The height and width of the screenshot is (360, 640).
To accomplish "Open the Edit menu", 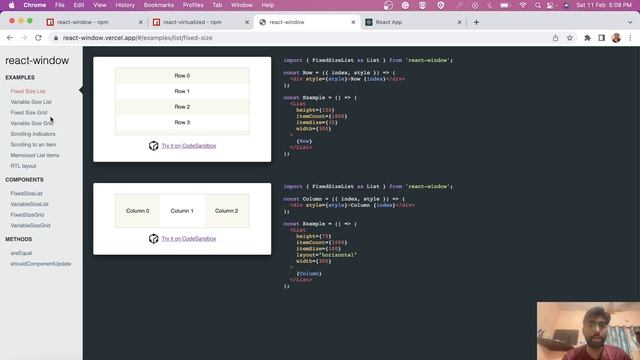I will [x=79, y=5].
